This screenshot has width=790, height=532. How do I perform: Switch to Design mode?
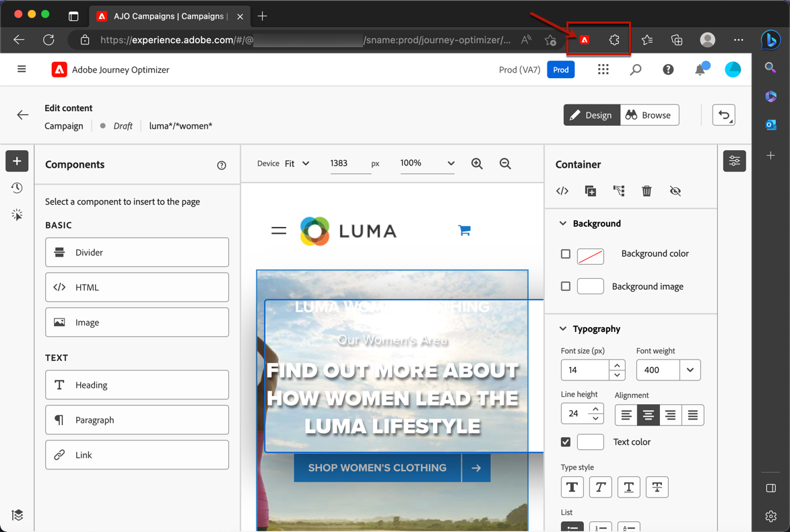coord(591,115)
